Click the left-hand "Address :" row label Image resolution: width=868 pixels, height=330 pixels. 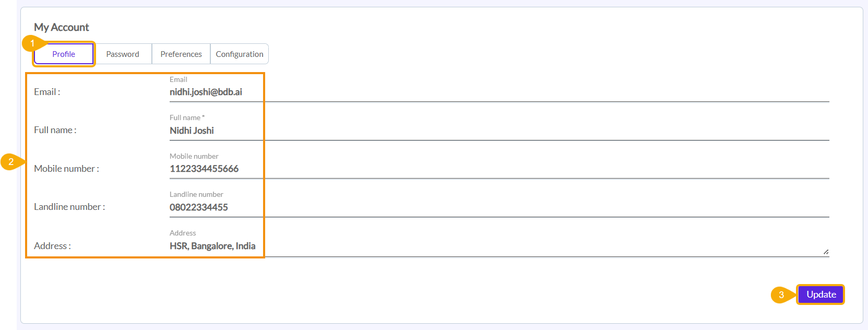[x=52, y=246]
